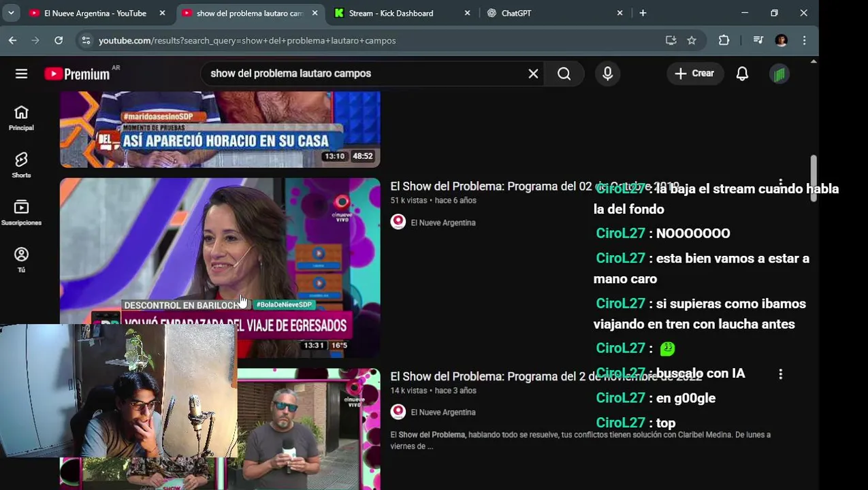Run search with magnifier button
The height and width of the screenshot is (490, 868).
564,73
